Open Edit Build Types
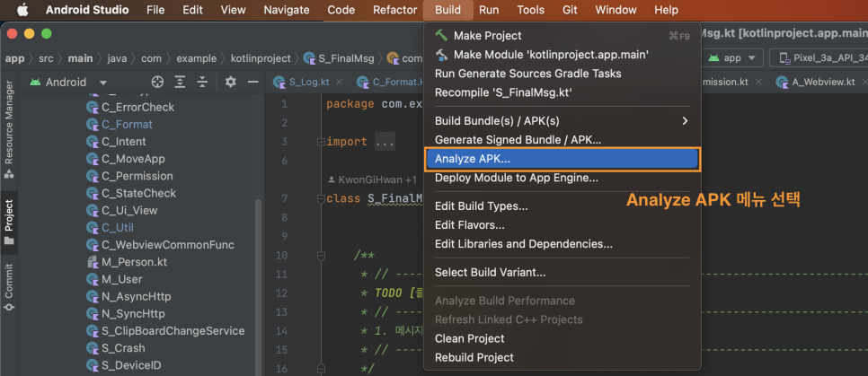The height and width of the screenshot is (376, 868). tap(562, 206)
